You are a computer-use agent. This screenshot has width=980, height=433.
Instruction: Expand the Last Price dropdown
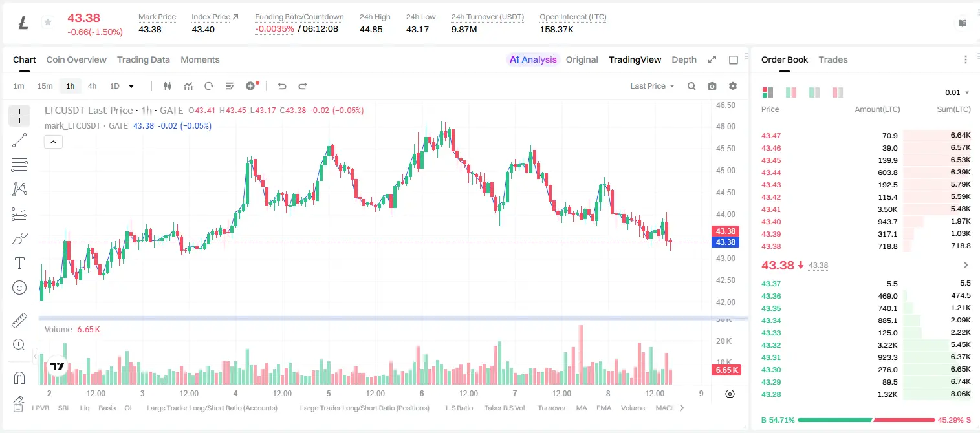tap(652, 86)
